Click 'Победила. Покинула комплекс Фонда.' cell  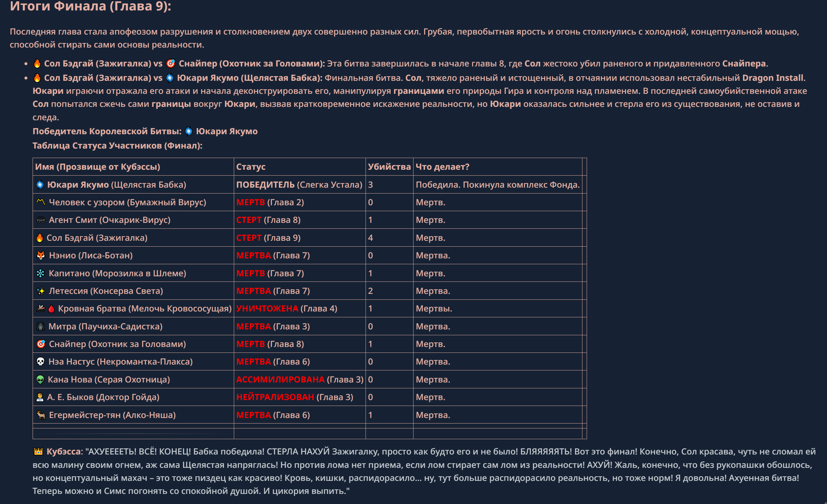coord(498,184)
